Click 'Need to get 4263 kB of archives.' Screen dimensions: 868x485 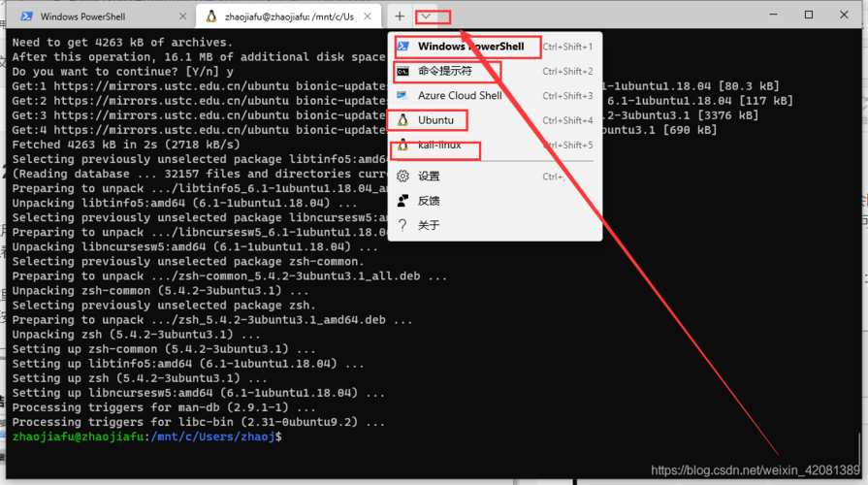tap(122, 42)
